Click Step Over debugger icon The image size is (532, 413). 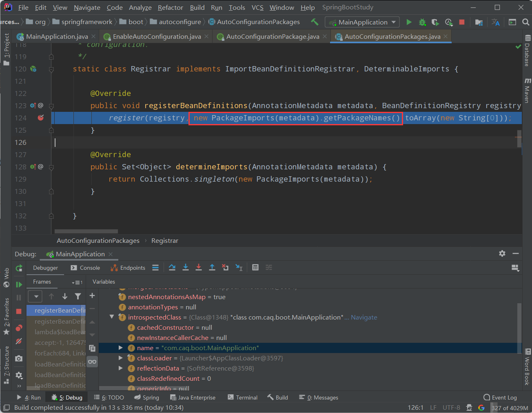pos(172,267)
